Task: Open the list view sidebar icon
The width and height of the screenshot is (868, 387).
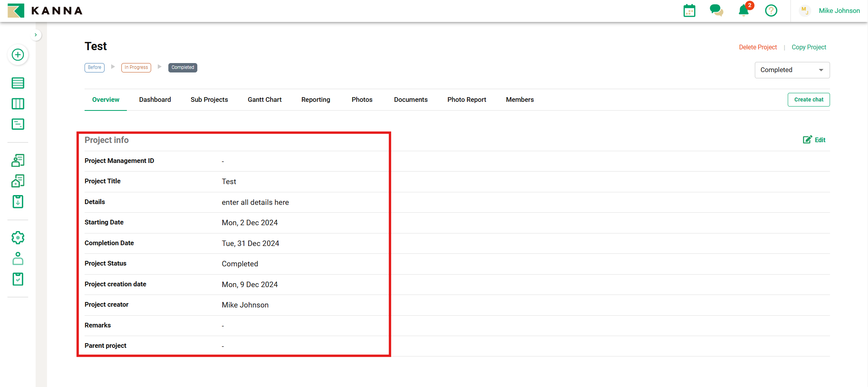Action: [18, 83]
